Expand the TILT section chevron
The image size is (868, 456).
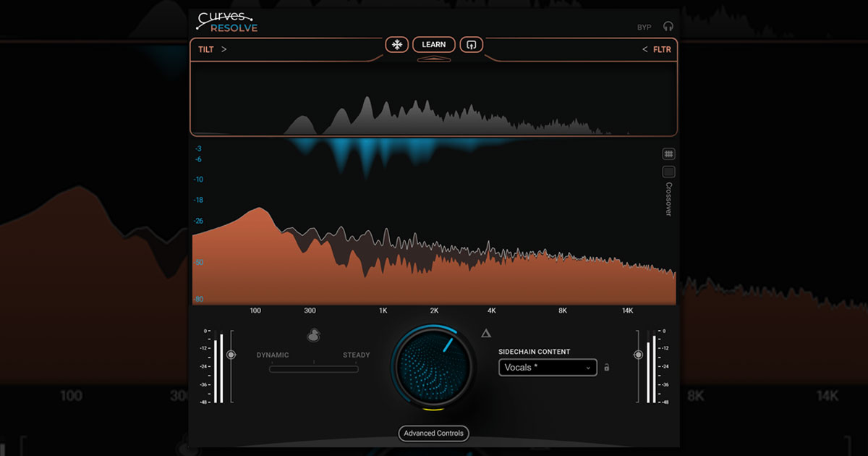point(224,49)
